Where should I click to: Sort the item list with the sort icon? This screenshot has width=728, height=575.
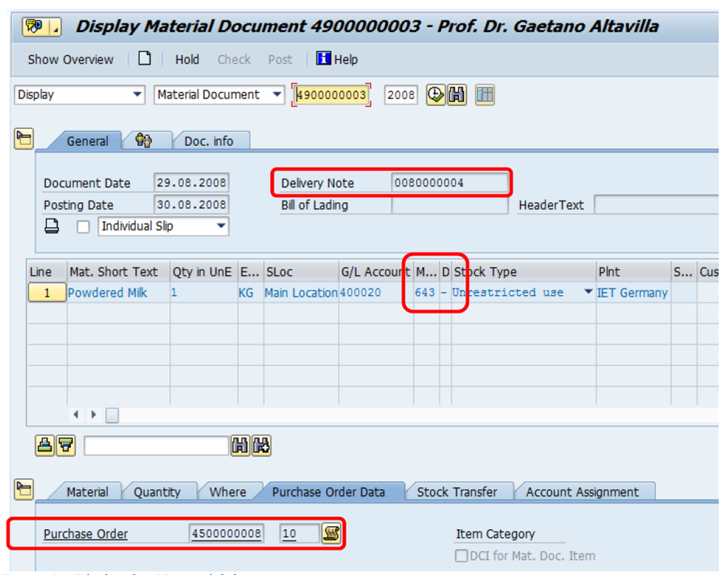tap(44, 446)
